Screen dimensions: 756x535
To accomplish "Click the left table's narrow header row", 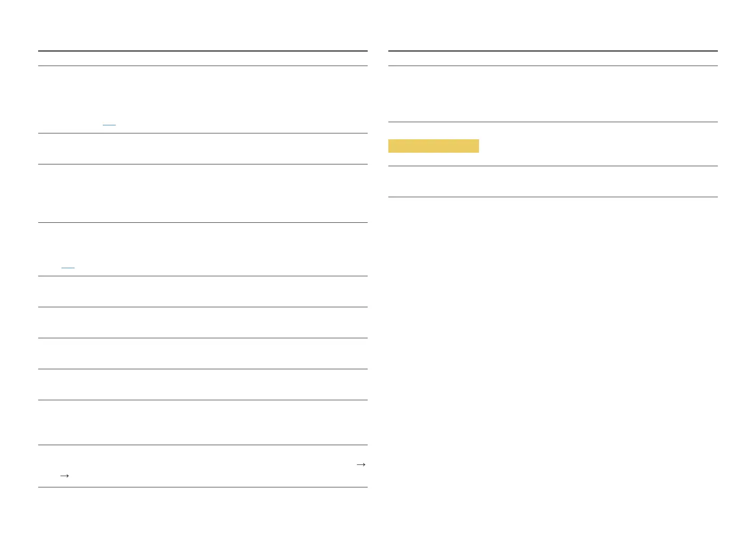I will coord(202,59).
